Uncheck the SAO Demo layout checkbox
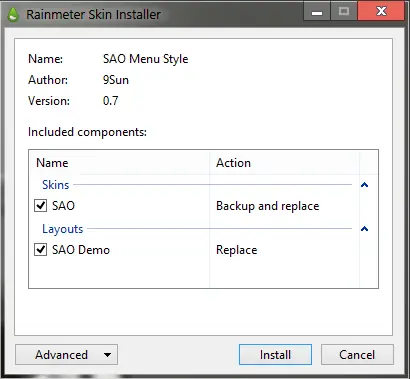This screenshot has height=379, width=410. (40, 250)
